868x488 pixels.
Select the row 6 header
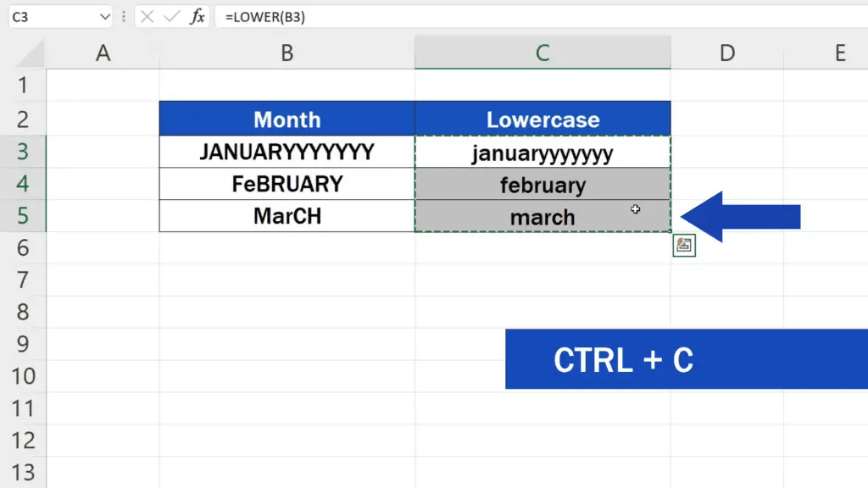(x=22, y=247)
